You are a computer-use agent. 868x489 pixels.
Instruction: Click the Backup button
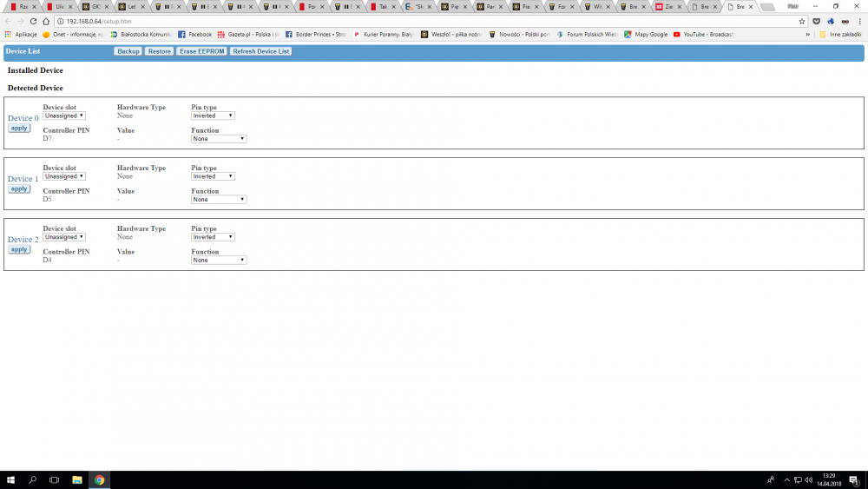pyautogui.click(x=128, y=51)
